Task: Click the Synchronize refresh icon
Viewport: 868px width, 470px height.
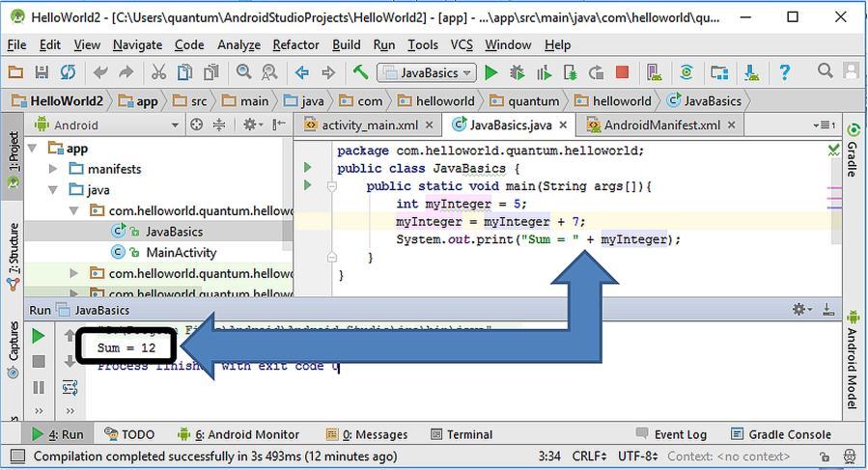Action: 68,72
